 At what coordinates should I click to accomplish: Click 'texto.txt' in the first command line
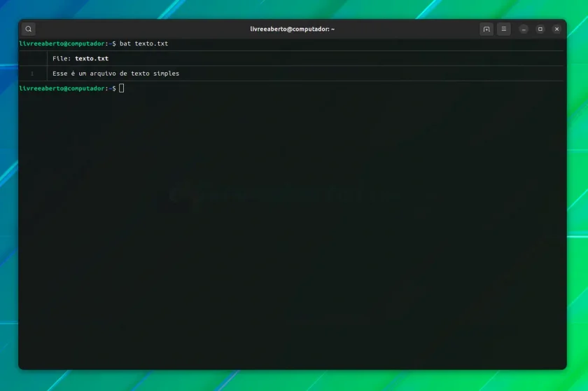click(x=151, y=43)
